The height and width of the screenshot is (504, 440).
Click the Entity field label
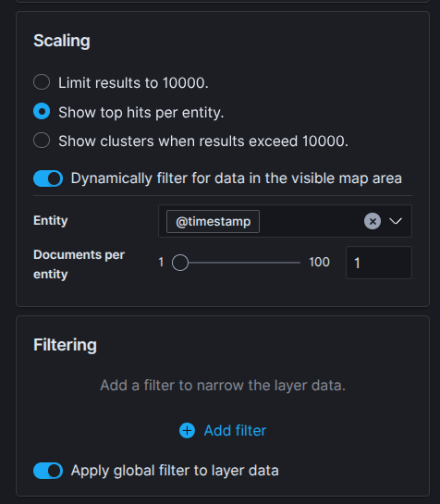(x=51, y=220)
